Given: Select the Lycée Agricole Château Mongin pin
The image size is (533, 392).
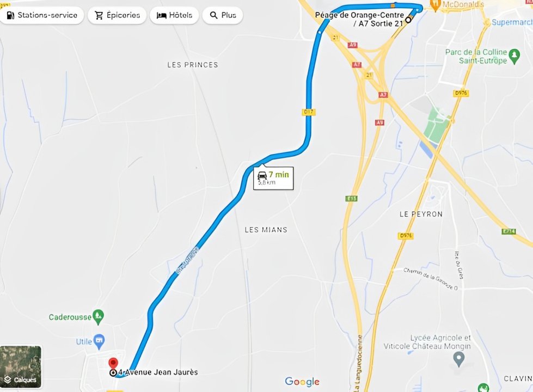Looking at the screenshot, I should 459,360.
